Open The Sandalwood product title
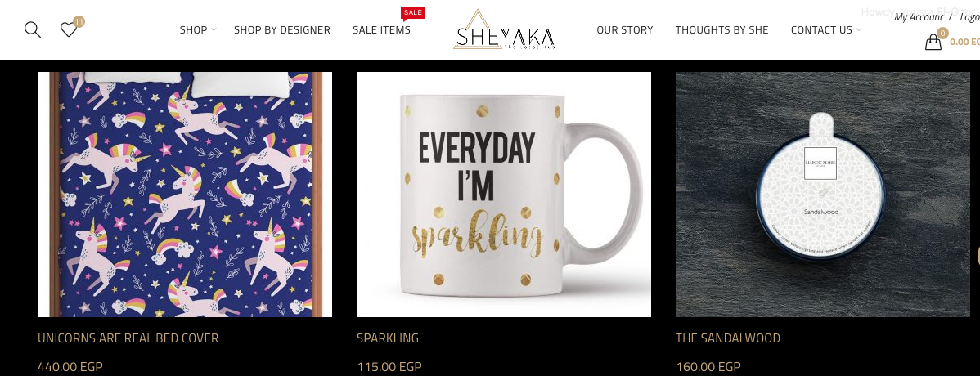 727,338
